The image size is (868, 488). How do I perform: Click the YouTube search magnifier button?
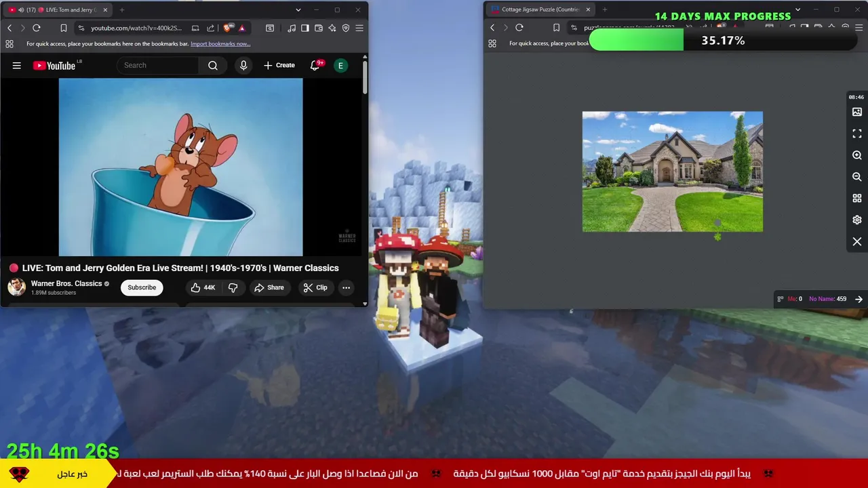pos(213,66)
